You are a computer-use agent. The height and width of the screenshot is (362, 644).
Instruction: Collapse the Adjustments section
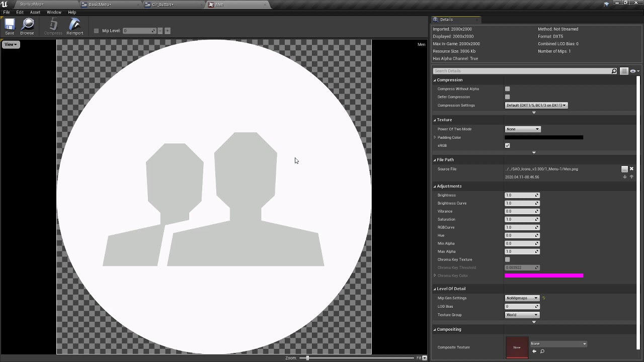pos(435,186)
